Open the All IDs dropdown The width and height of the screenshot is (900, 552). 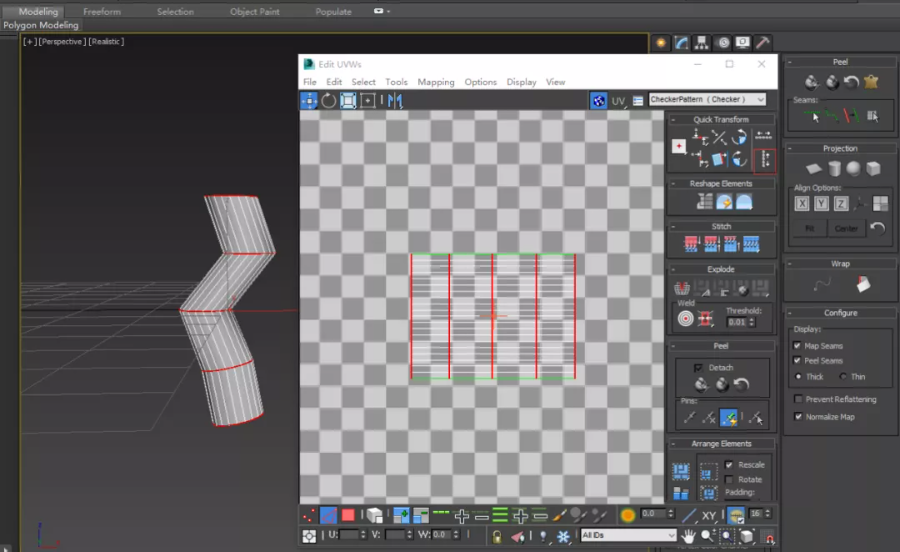628,535
